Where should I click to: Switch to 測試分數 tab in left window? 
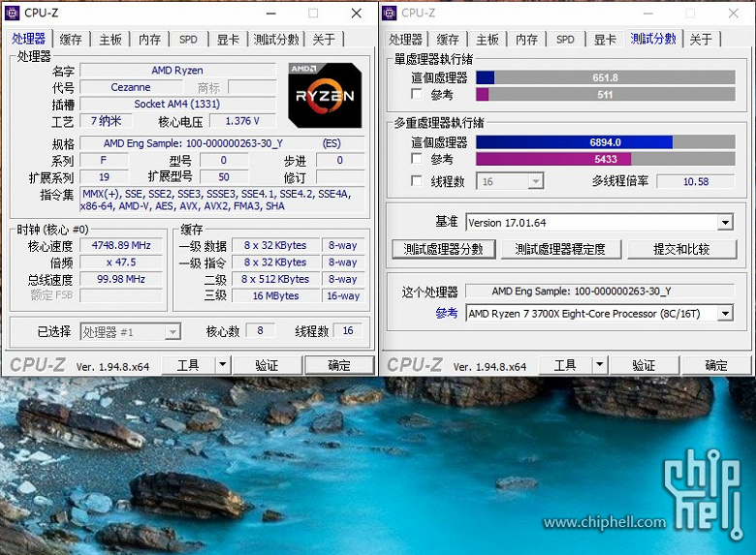[x=277, y=39]
